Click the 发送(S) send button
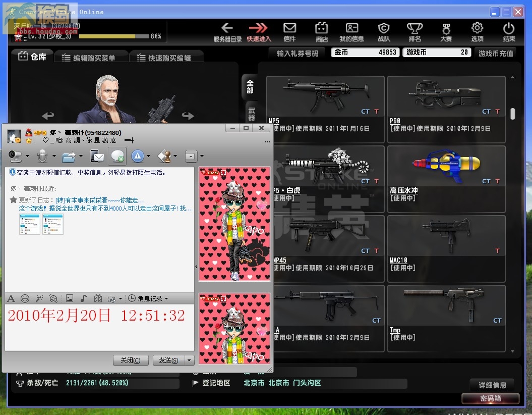This screenshot has height=415, width=532. [x=168, y=360]
